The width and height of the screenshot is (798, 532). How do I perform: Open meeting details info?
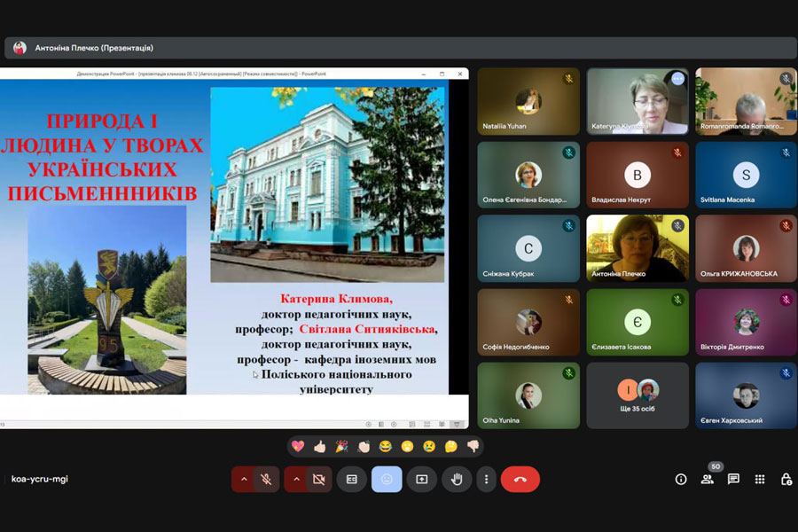[x=681, y=479]
